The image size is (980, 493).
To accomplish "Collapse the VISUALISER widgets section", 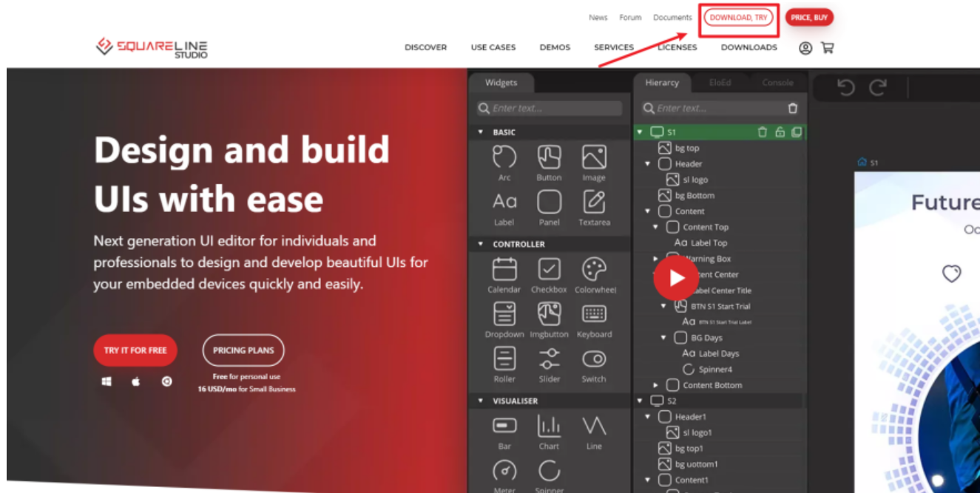I will tap(480, 401).
